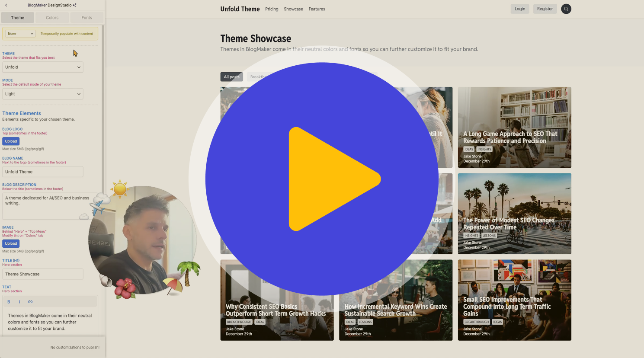Select the Bold formatting icon
Screen dimensions: 644x358
pyautogui.click(x=9, y=301)
